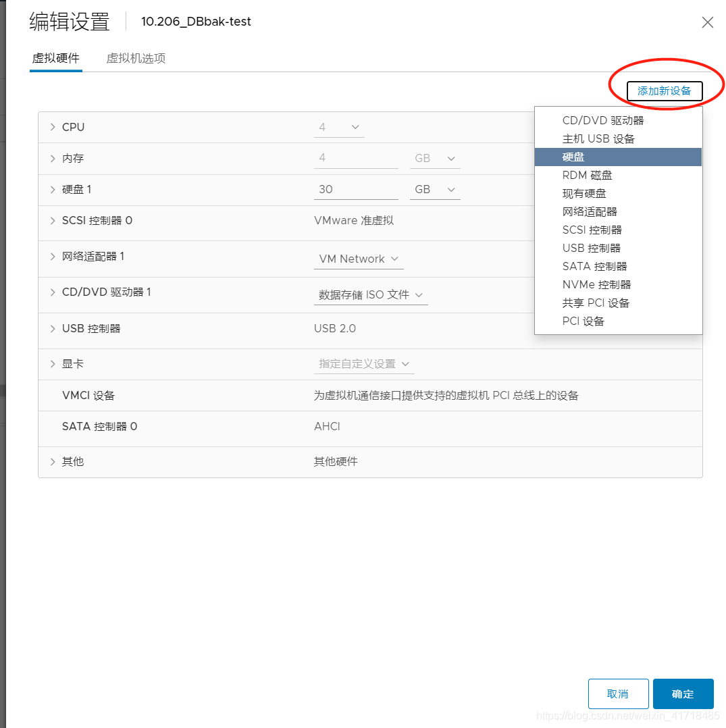Open the 数据存储 ISO 文件 dropdown

[x=371, y=295]
